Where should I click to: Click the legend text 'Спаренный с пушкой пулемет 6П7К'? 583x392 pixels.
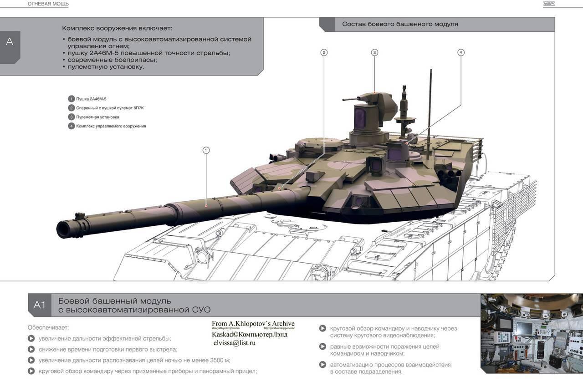pyautogui.click(x=110, y=108)
